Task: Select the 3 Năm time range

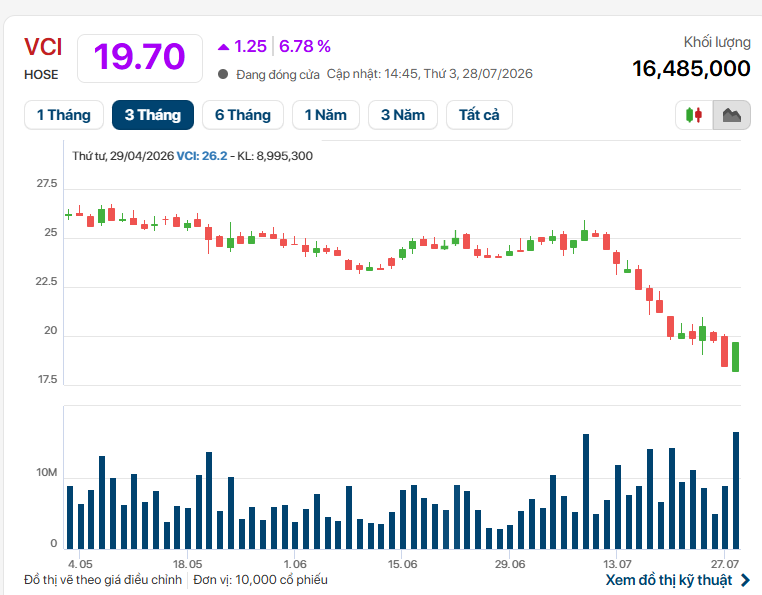Action: tap(403, 115)
